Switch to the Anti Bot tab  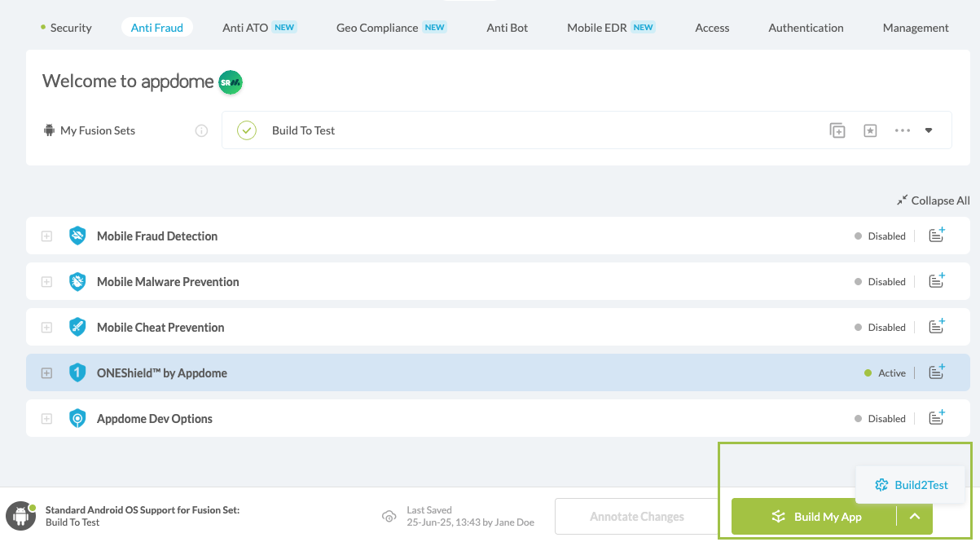(507, 27)
